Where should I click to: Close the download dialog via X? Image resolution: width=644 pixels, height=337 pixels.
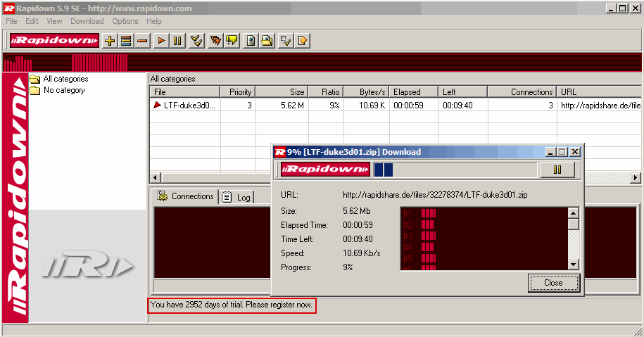[x=575, y=152]
